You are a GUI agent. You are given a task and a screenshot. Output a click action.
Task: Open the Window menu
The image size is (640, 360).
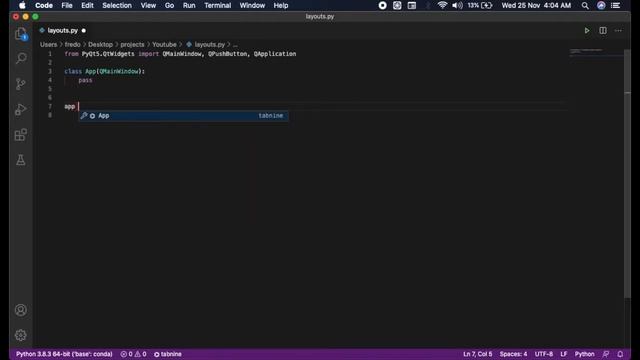252,6
